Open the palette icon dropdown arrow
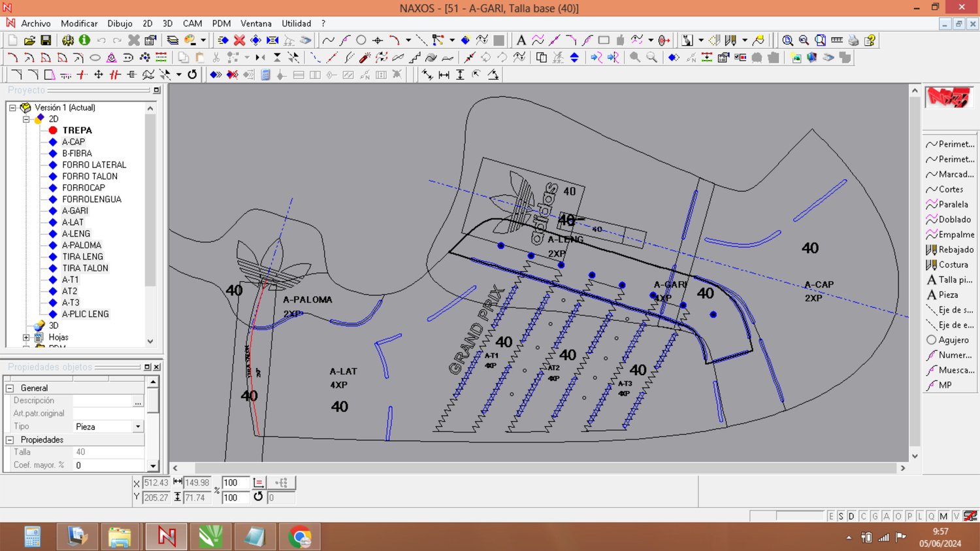 click(x=203, y=40)
